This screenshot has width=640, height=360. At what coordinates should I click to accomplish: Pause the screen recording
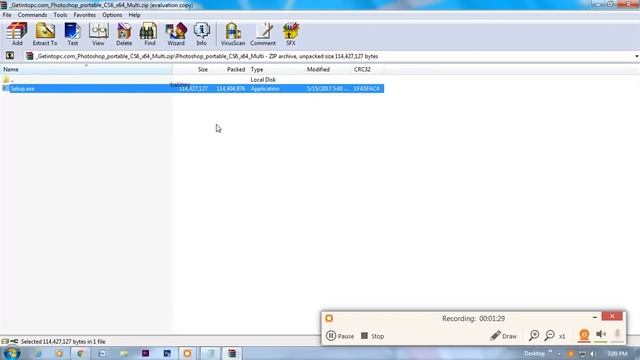pyautogui.click(x=340, y=336)
